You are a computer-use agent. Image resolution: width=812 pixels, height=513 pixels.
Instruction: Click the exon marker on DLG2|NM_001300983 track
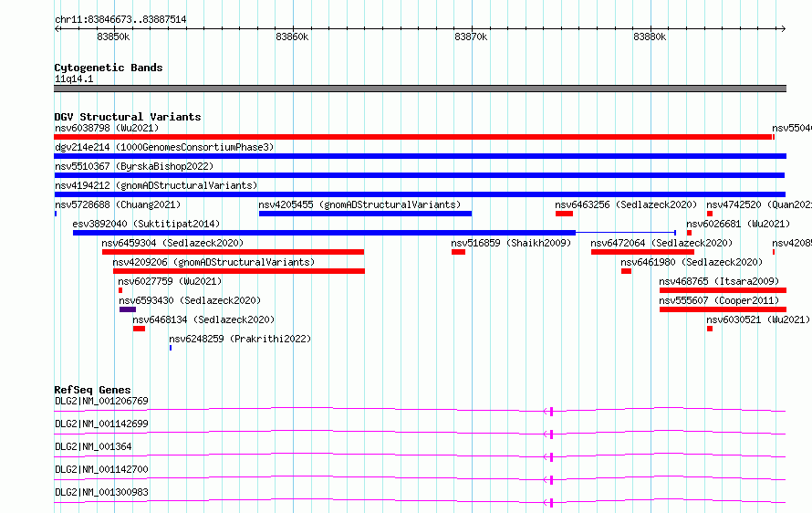tap(551, 503)
